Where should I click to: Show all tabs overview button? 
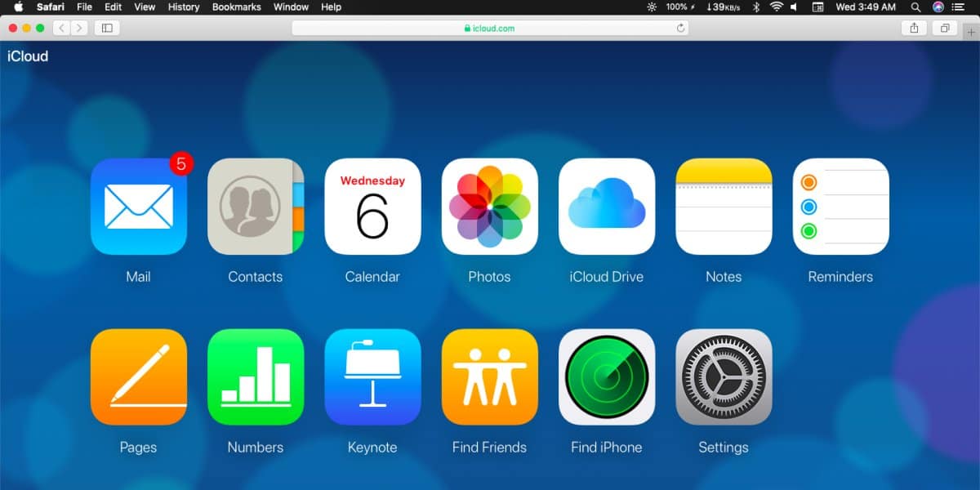click(944, 28)
